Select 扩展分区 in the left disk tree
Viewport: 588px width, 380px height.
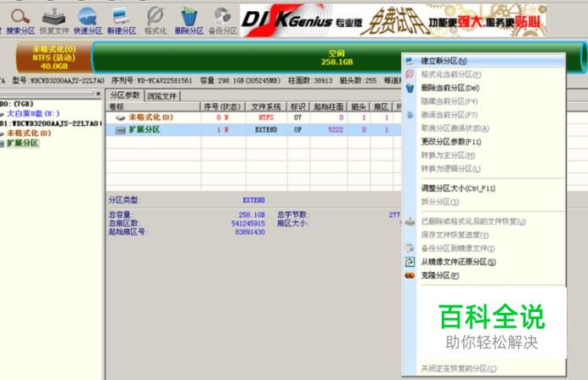click(x=22, y=143)
